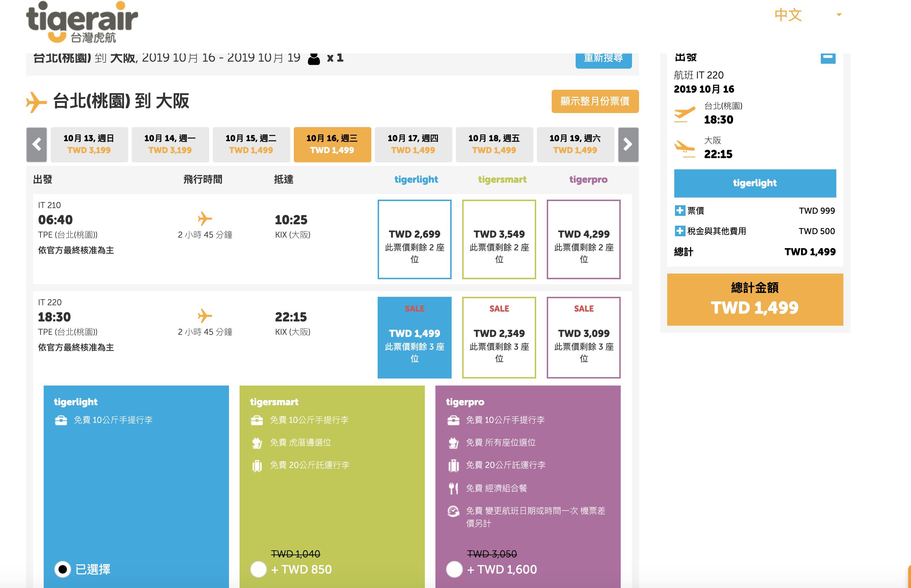Expand the 票價 fare breakdown plus icon

pyautogui.click(x=680, y=211)
